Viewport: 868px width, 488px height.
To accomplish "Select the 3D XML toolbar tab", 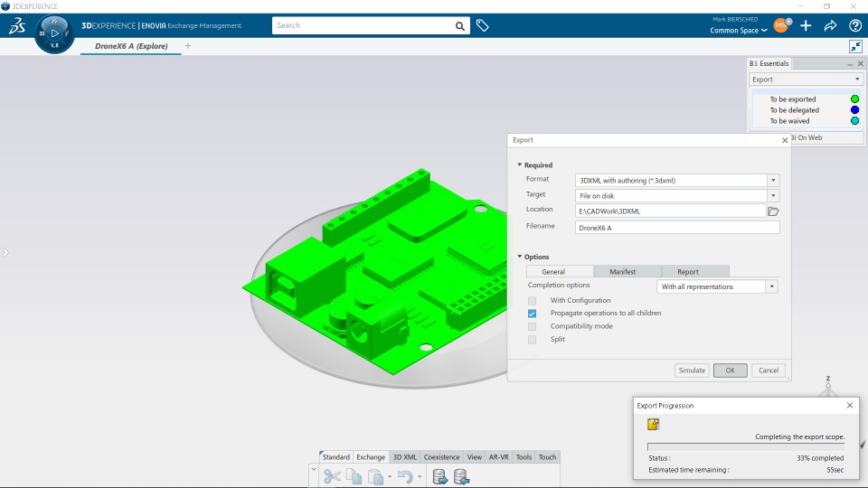I will pyautogui.click(x=405, y=457).
